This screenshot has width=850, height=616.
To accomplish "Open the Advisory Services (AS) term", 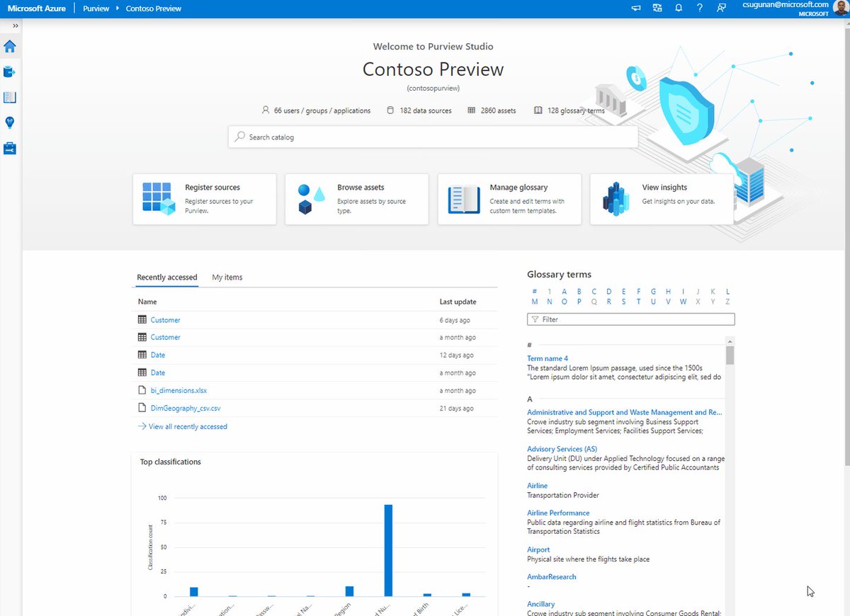I will [562, 449].
